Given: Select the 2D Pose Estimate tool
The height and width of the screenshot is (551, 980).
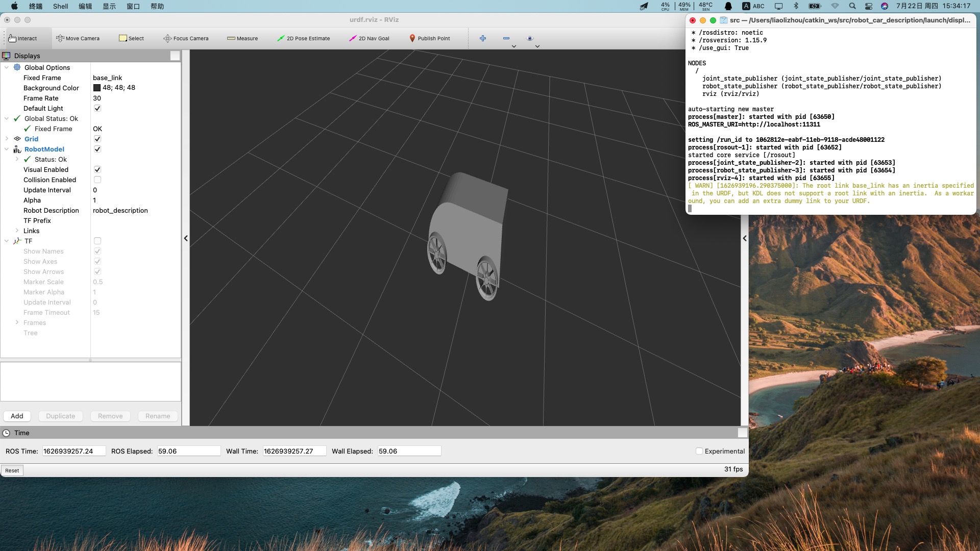Looking at the screenshot, I should (304, 38).
